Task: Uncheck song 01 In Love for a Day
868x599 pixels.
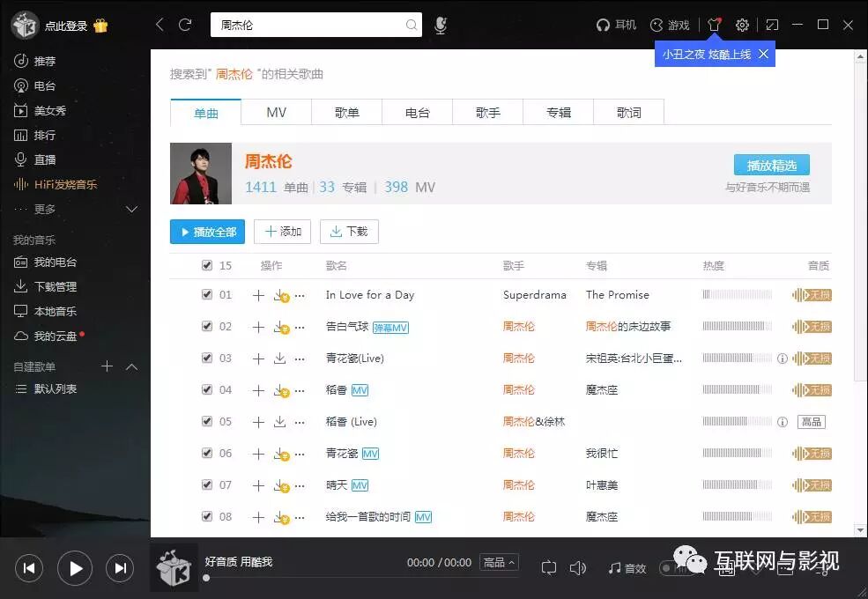Action: (x=207, y=294)
